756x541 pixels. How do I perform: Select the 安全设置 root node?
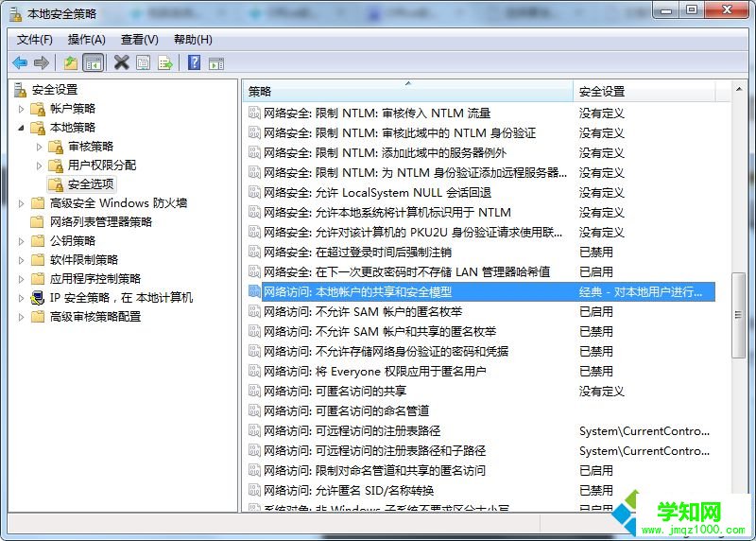55,90
